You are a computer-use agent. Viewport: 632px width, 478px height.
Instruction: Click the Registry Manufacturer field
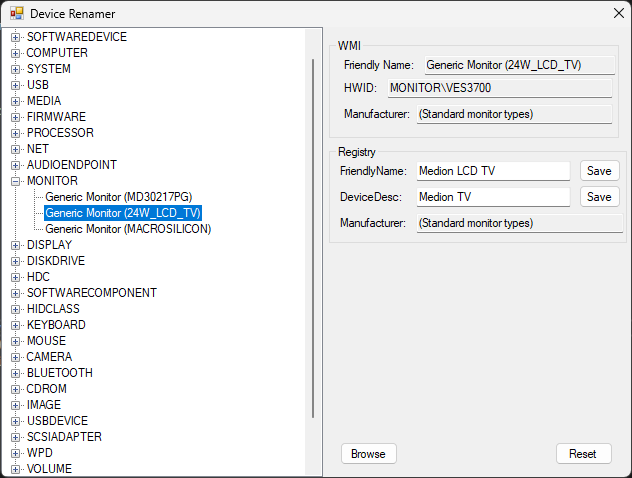coord(520,223)
